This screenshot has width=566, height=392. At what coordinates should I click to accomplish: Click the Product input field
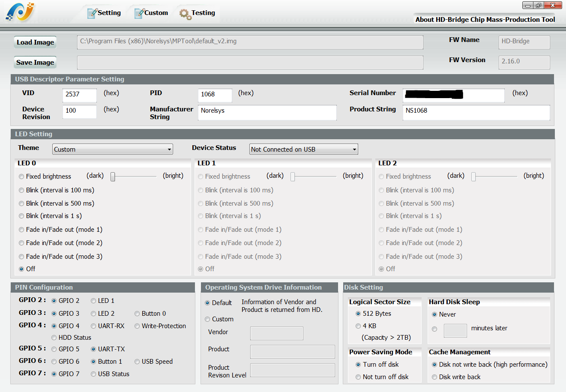[x=293, y=352]
